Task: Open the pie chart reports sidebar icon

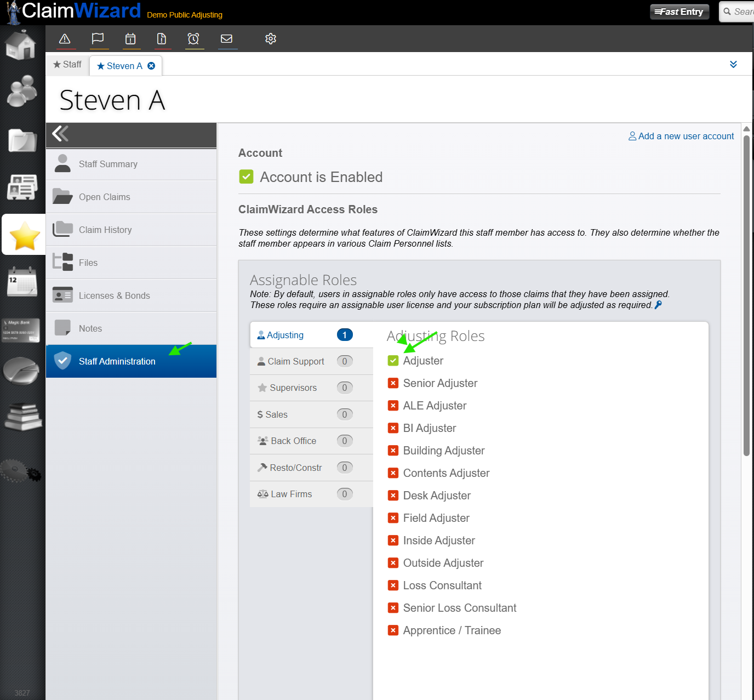Action: [x=21, y=371]
